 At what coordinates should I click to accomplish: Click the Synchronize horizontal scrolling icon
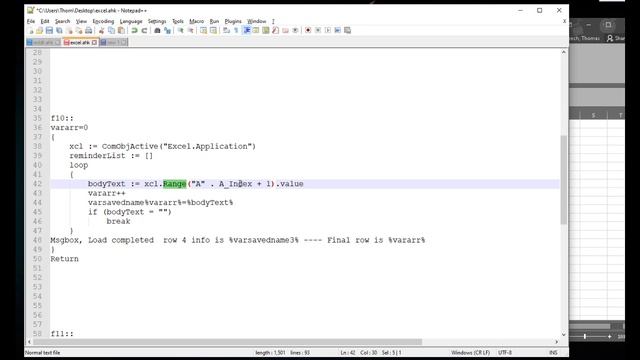[213, 31]
